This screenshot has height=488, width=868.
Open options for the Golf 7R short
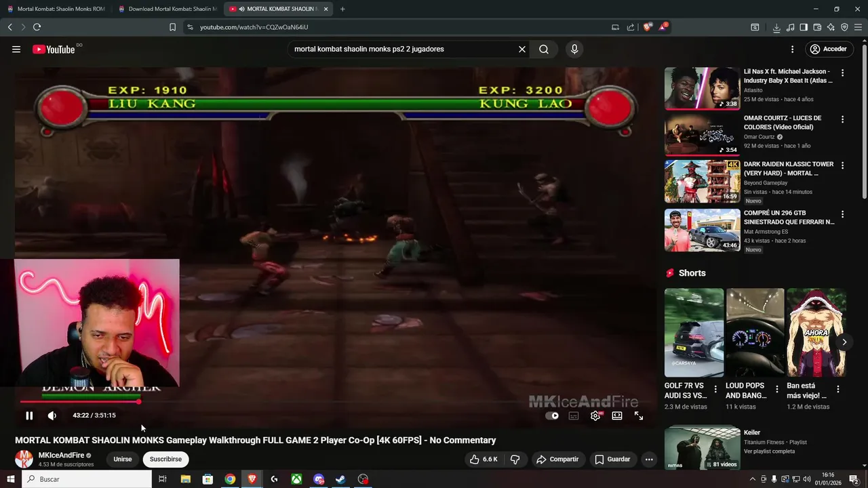click(715, 390)
